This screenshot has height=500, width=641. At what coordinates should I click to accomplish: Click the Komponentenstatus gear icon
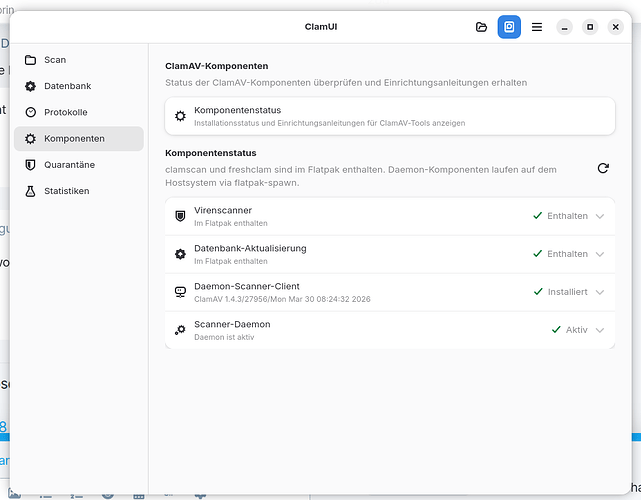pyautogui.click(x=180, y=116)
